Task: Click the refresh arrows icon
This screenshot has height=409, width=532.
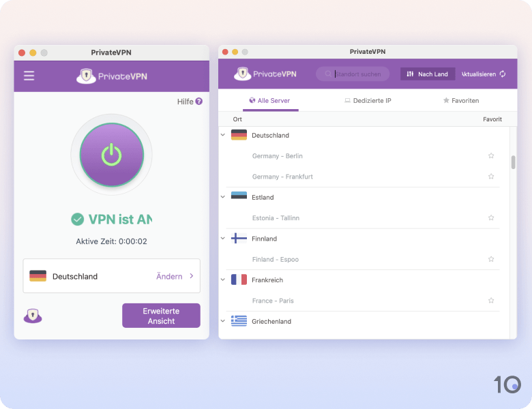Action: 503,74
